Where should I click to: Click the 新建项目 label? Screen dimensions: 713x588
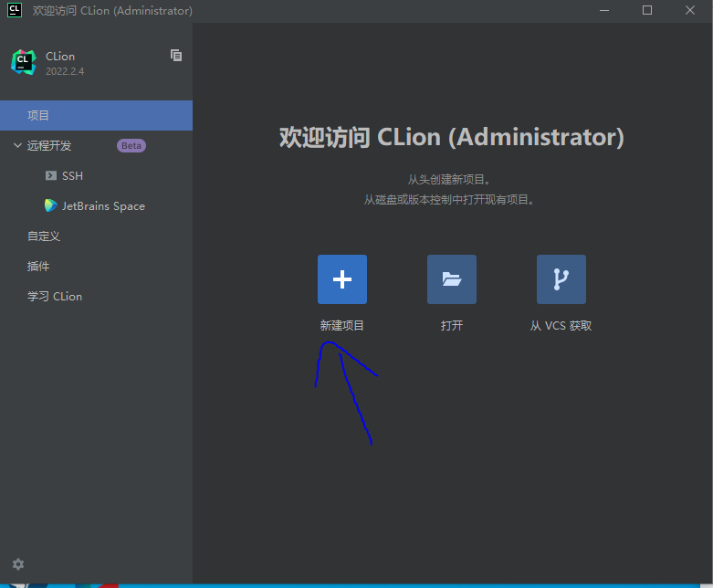point(342,326)
